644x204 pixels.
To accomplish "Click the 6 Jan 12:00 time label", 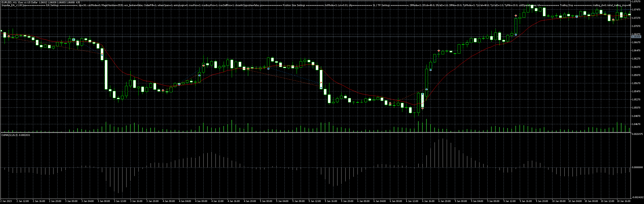I will point(412,201).
